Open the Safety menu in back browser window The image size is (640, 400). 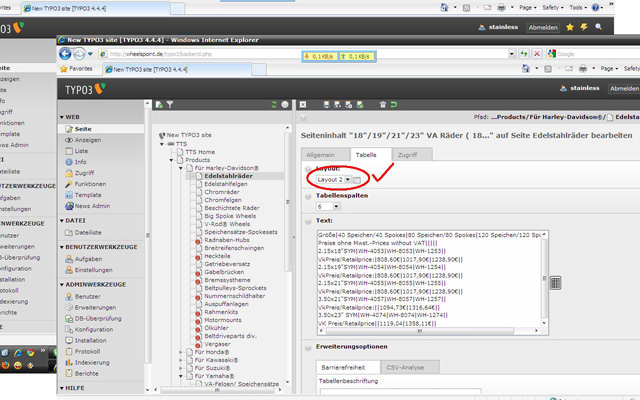tap(553, 8)
